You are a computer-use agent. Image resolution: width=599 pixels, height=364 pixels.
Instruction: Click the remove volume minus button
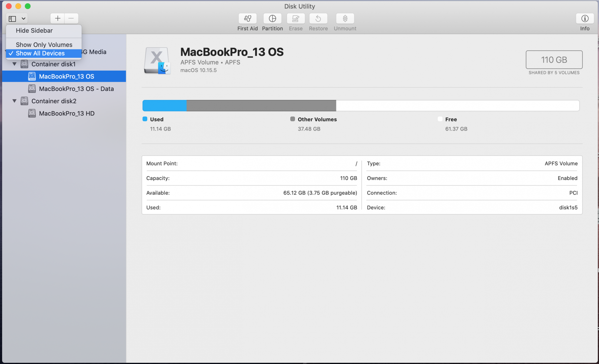click(x=71, y=18)
